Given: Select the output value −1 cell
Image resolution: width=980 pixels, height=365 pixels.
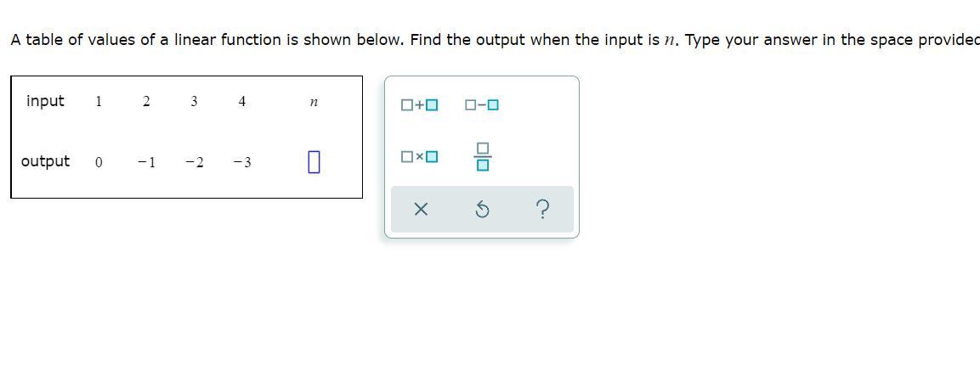Looking at the screenshot, I should tap(146, 162).
